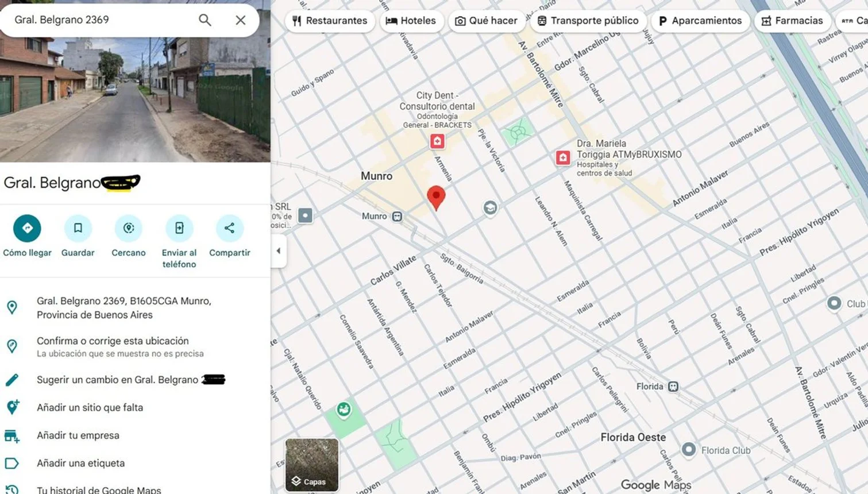Click the Gral. Belgrano 2369 search field
This screenshot has width=868, height=494.
point(103,20)
